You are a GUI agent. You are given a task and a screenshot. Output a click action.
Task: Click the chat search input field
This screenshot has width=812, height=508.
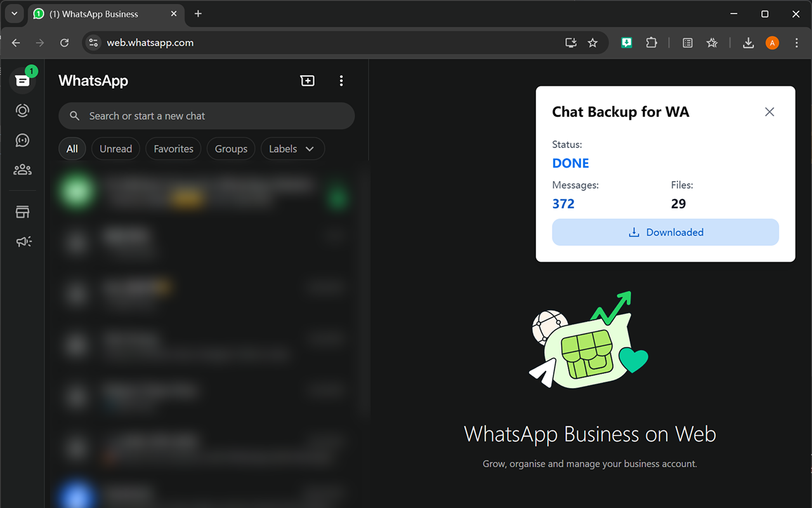click(x=206, y=116)
